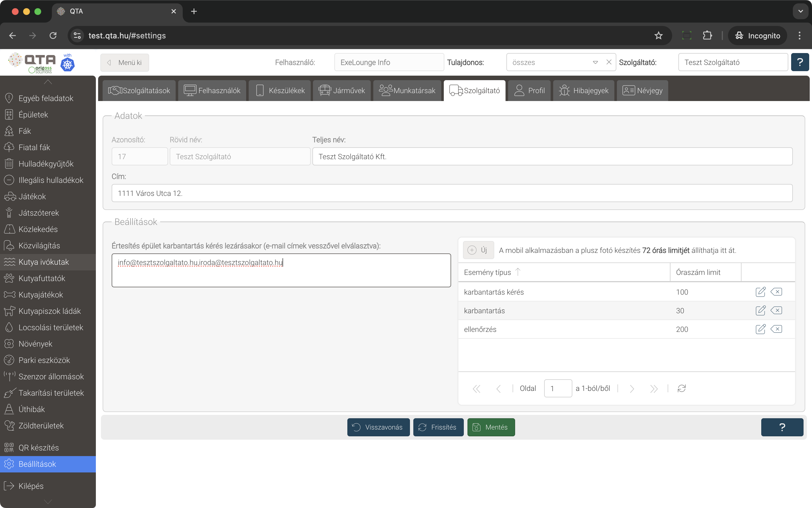The width and height of the screenshot is (812, 508).
Task: Click Visszavonás to undo changes
Action: [x=378, y=427]
